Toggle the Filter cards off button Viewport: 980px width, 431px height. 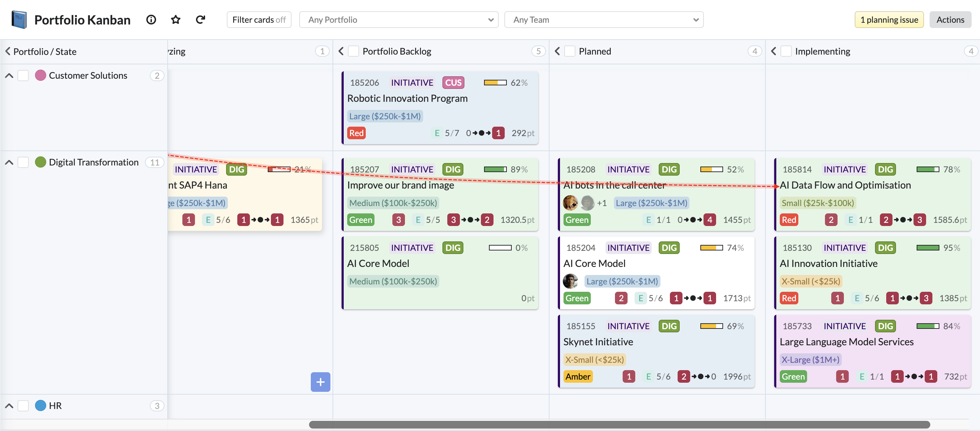[259, 20]
